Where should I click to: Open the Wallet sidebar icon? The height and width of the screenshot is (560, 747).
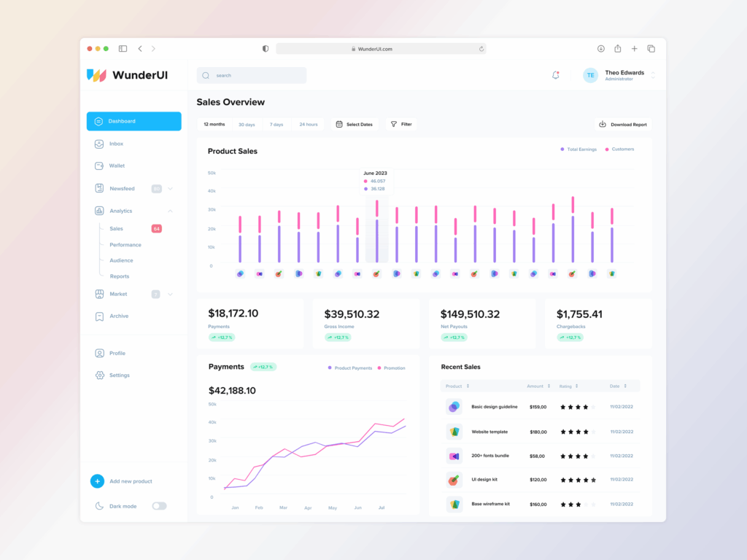click(x=99, y=166)
